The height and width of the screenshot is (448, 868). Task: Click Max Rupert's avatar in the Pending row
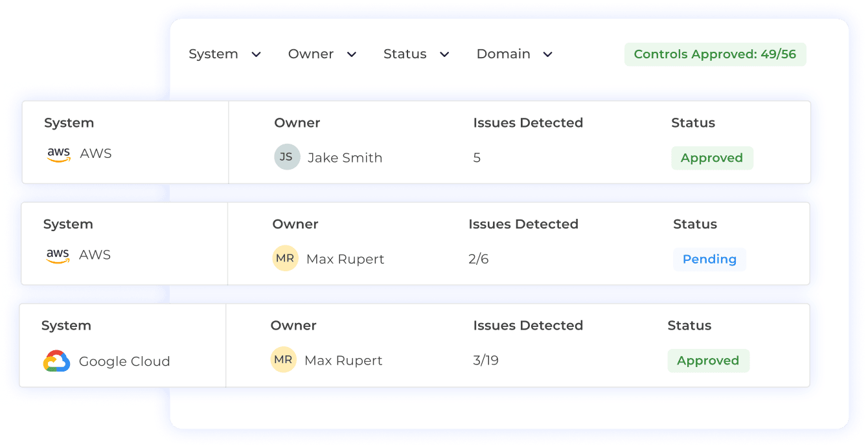tap(285, 258)
